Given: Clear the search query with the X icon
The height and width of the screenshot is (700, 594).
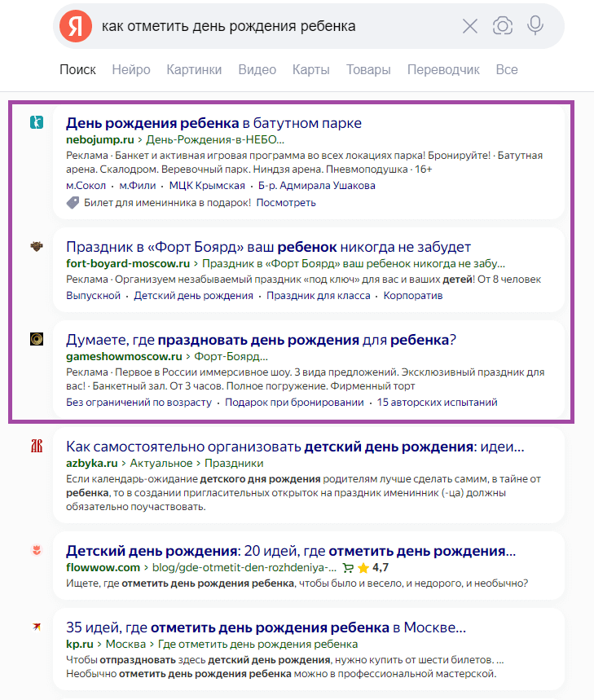Looking at the screenshot, I should tap(470, 26).
